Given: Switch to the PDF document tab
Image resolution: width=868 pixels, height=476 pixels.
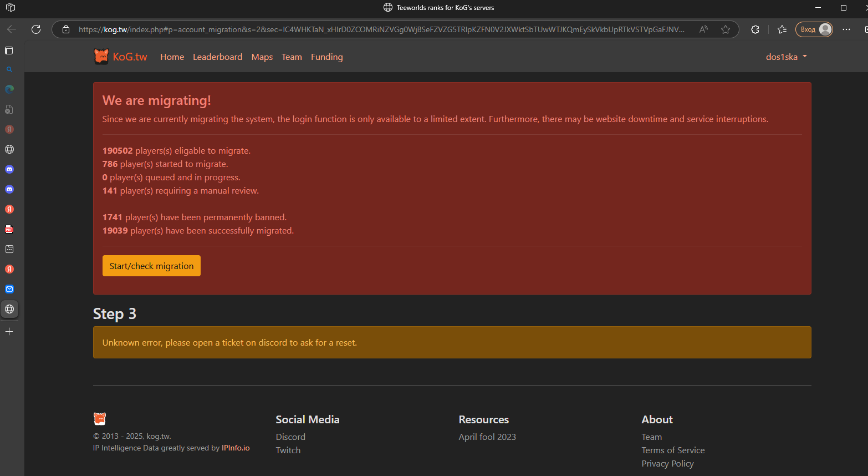Looking at the screenshot, I should pos(9,229).
